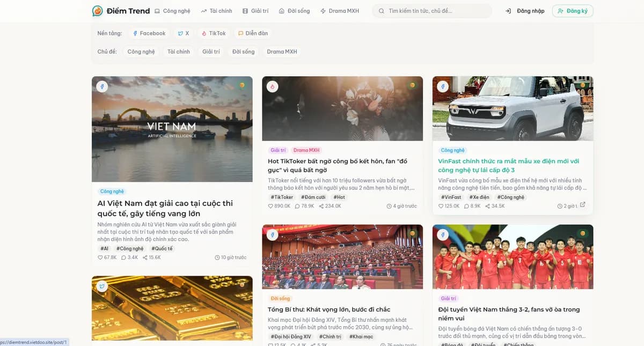Click Facebook badge on VinFast car card
Viewport: 644px width, 346px height.
point(443,86)
